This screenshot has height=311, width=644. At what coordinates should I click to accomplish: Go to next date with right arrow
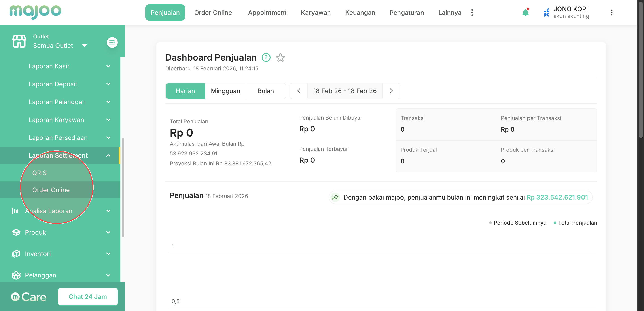pos(391,91)
